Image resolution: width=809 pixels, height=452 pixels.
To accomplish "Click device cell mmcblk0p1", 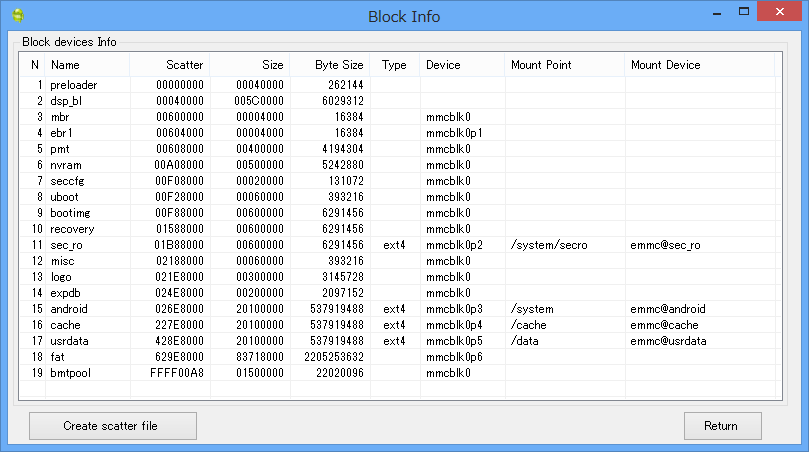I will point(455,133).
